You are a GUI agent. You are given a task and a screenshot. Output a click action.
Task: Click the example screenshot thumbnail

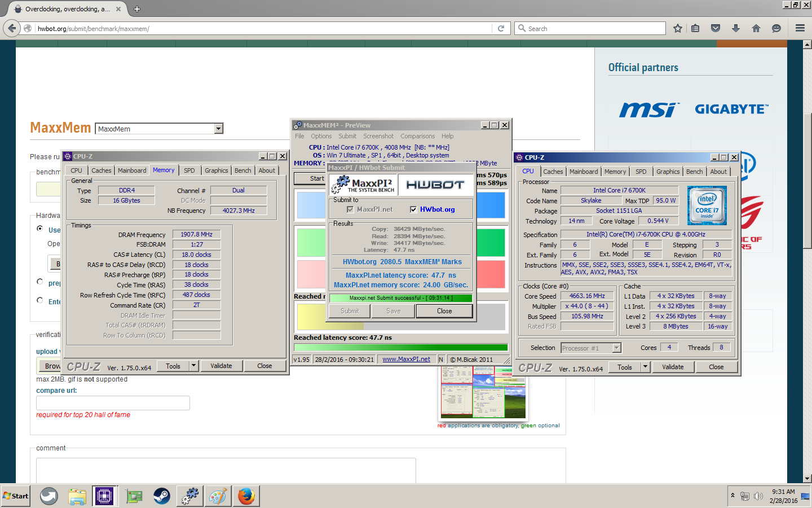pos(483,392)
